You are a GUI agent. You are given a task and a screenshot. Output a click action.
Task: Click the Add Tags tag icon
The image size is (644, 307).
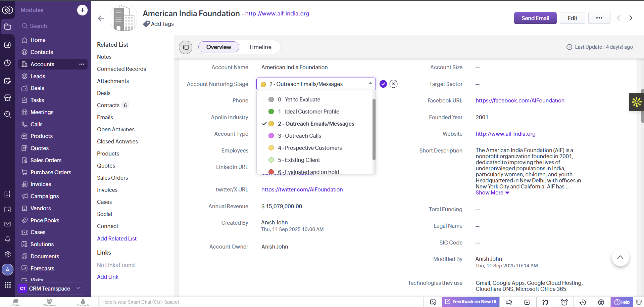[x=146, y=24]
